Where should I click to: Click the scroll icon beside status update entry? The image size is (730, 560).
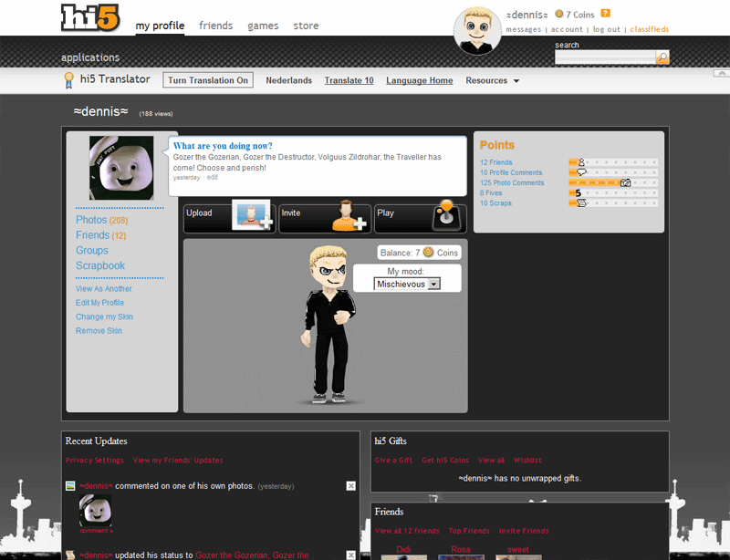click(x=70, y=555)
